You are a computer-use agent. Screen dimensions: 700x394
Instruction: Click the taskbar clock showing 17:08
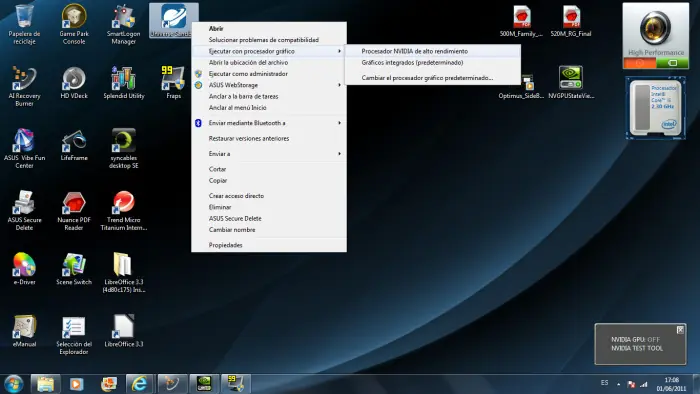click(671, 384)
